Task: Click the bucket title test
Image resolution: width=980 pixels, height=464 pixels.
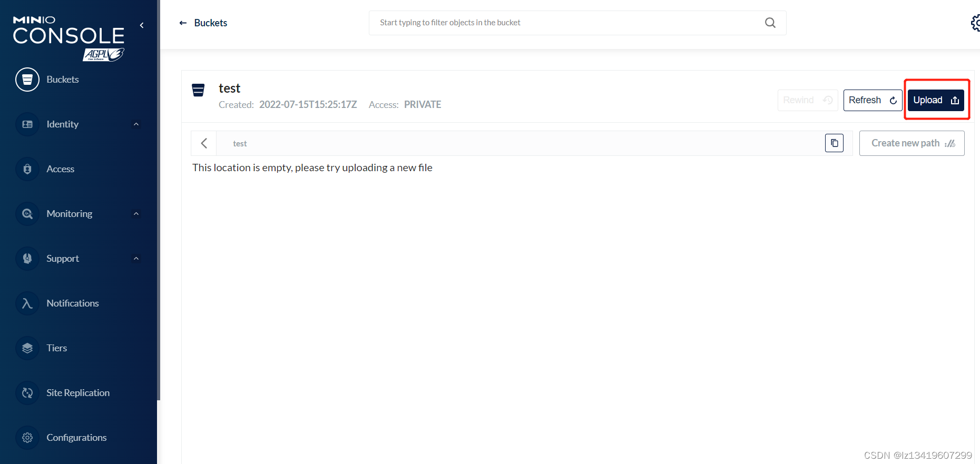Action: tap(229, 88)
